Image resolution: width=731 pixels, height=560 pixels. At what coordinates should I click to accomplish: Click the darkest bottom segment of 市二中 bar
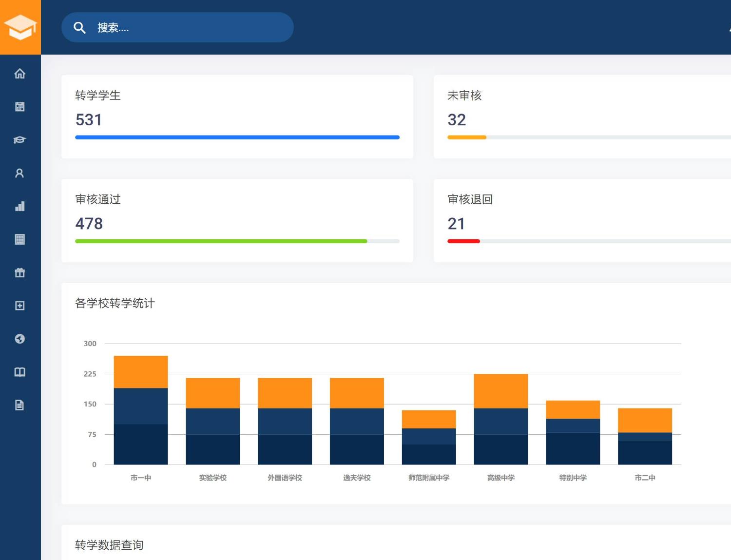645,453
